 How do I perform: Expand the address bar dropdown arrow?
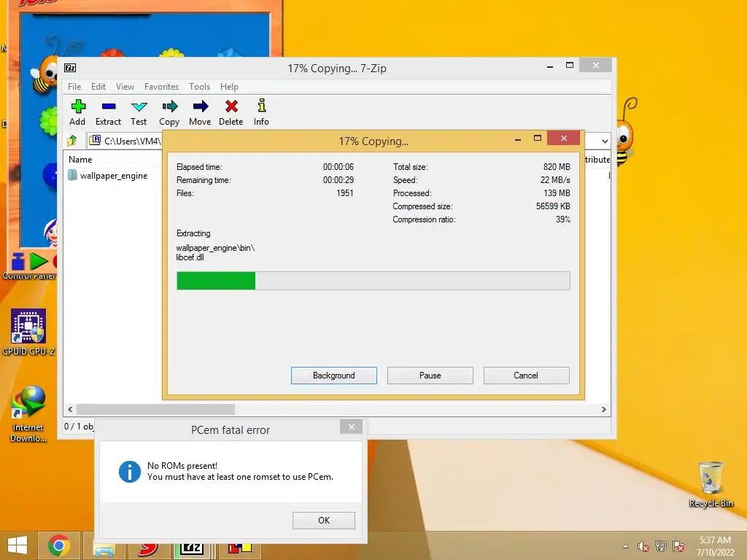[x=605, y=141]
